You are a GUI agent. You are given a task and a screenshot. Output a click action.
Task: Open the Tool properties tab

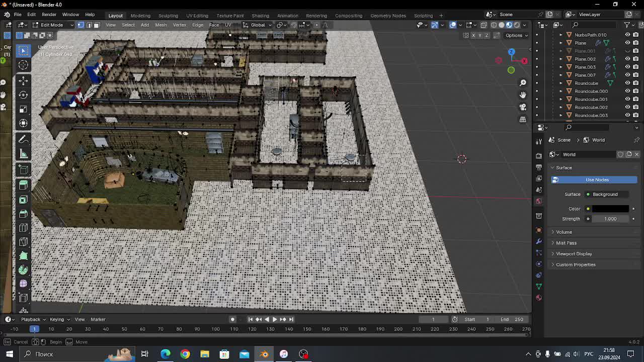[x=539, y=141]
